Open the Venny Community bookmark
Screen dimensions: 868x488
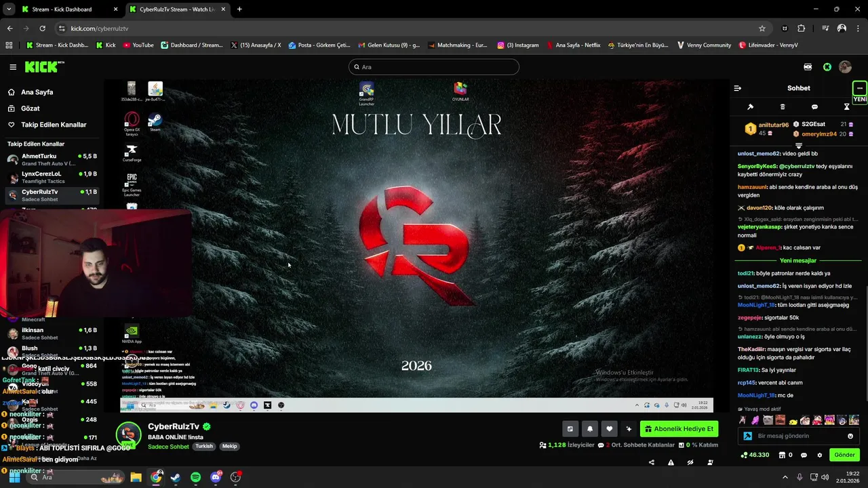point(704,45)
